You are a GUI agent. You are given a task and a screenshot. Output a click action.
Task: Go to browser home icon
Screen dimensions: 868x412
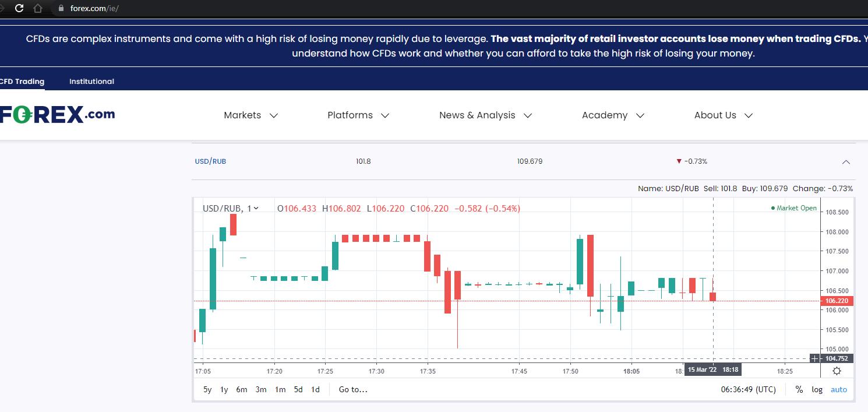pos(38,8)
